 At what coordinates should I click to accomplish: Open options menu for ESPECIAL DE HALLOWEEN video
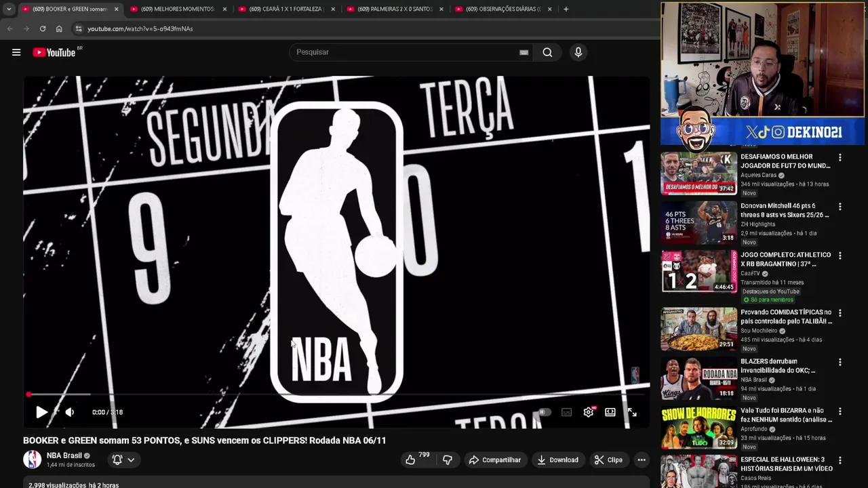coord(840,460)
